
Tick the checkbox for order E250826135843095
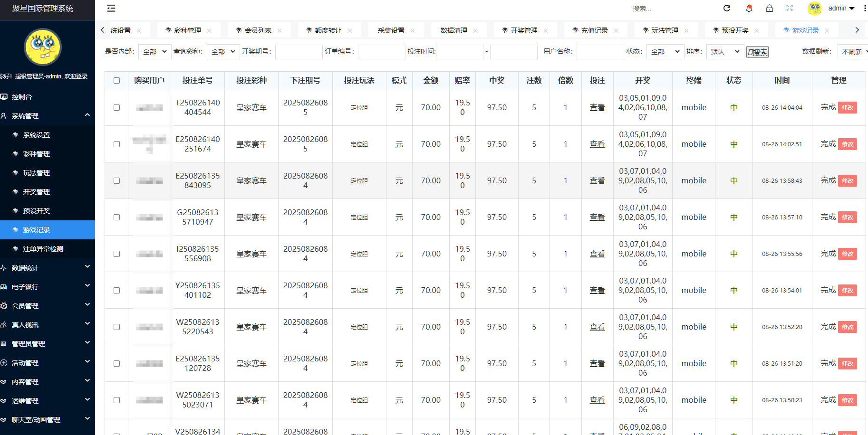click(116, 180)
